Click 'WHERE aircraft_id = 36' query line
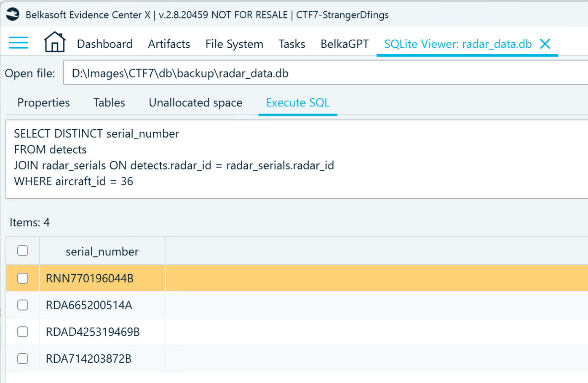The height and width of the screenshot is (383, 588). point(73,181)
